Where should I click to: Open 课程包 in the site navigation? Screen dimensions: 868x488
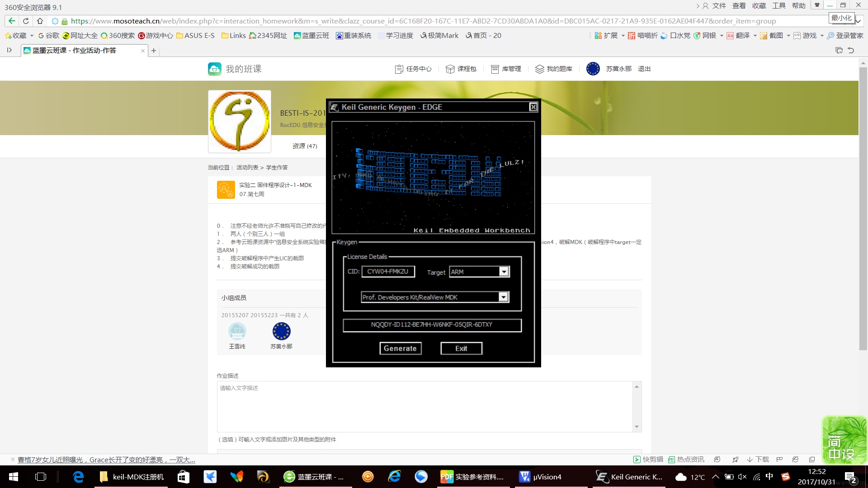[x=461, y=69]
